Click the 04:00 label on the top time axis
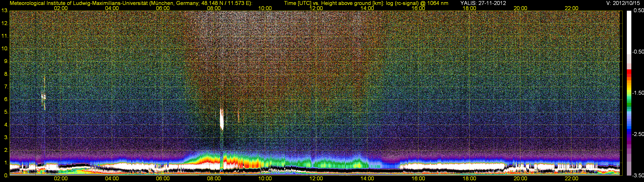Viewport: 644px width, 182px height. [x=112, y=8]
